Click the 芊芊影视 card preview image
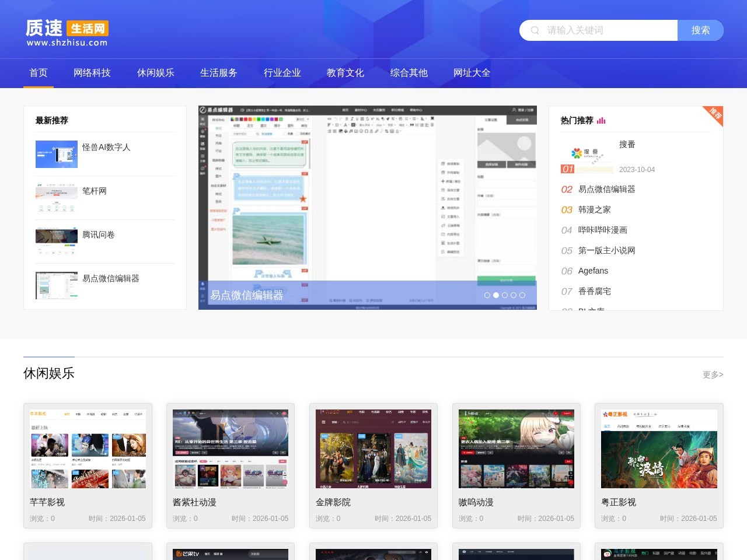747x560 pixels. click(x=88, y=449)
